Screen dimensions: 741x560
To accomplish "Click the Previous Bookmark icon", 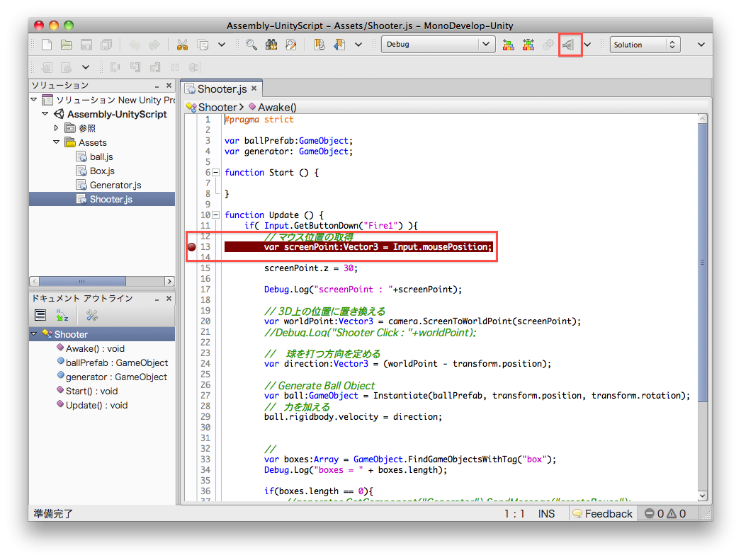I will (339, 45).
